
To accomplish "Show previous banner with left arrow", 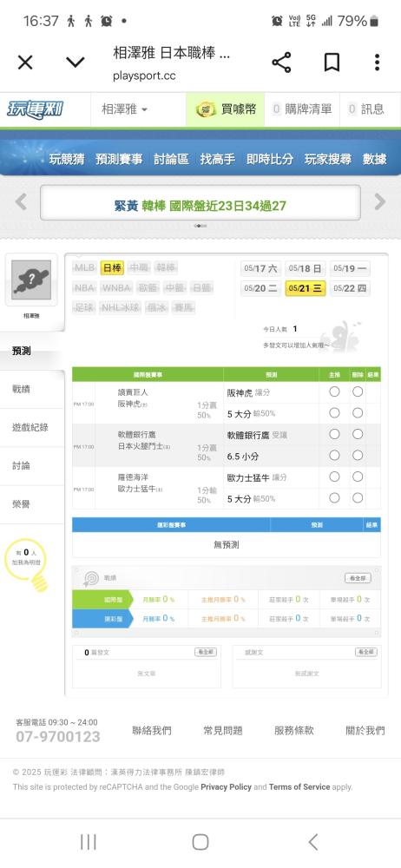I will tap(21, 201).
